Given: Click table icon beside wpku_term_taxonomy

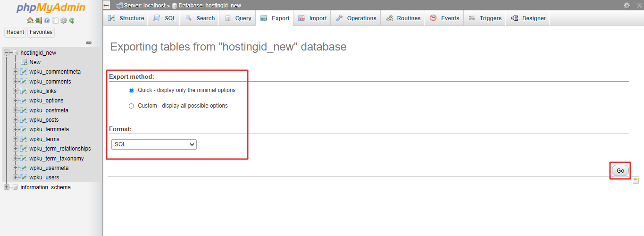Looking at the screenshot, I should point(24,159).
